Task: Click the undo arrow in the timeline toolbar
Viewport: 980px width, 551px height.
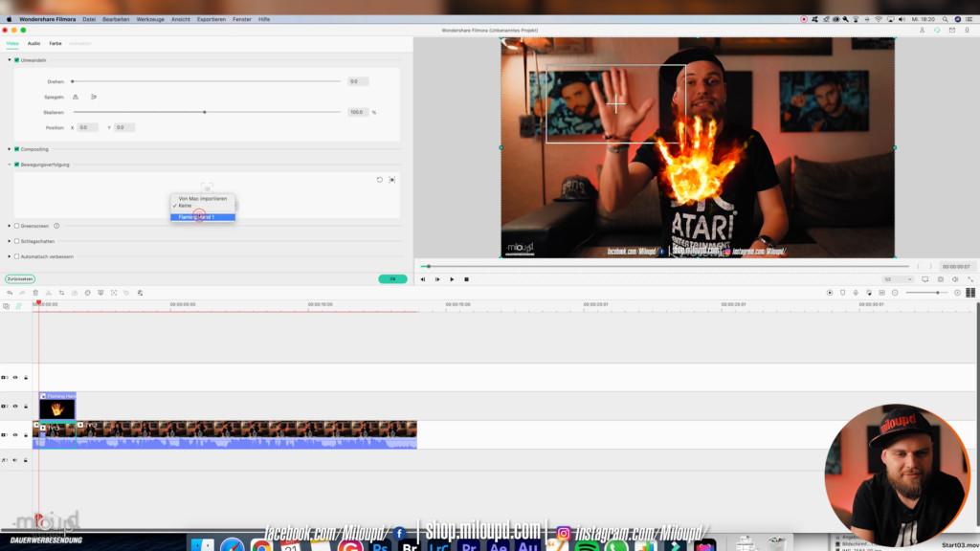Action: coord(10,293)
